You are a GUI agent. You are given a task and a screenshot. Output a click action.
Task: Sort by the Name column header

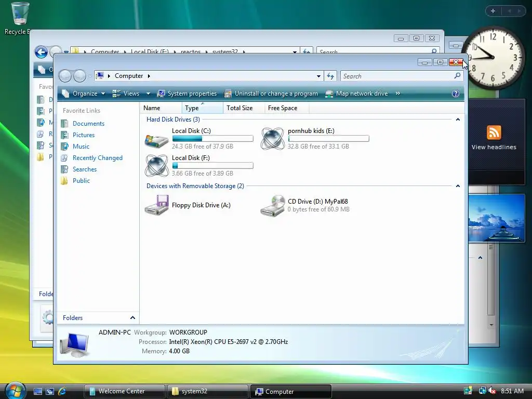pos(161,108)
